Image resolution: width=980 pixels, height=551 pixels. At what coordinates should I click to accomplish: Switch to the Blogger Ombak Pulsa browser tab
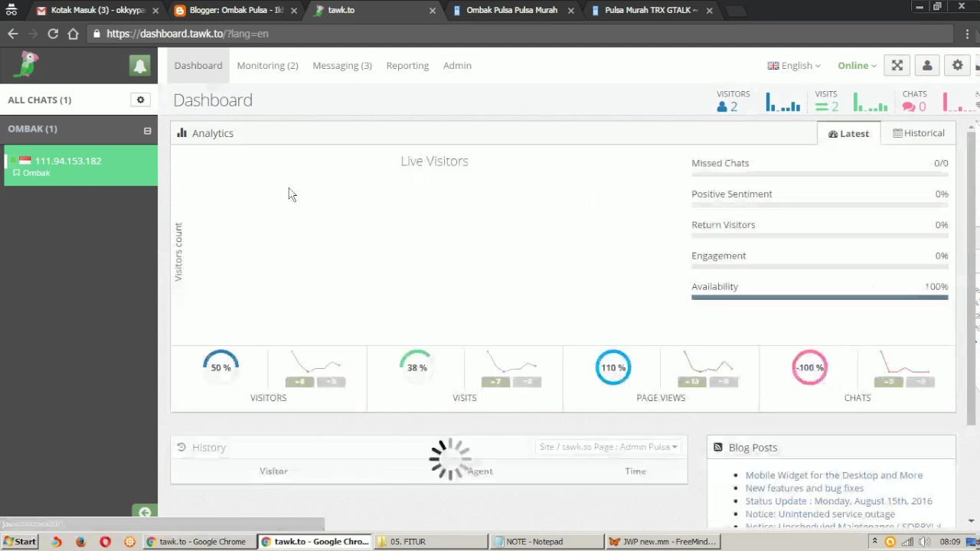pyautogui.click(x=236, y=10)
